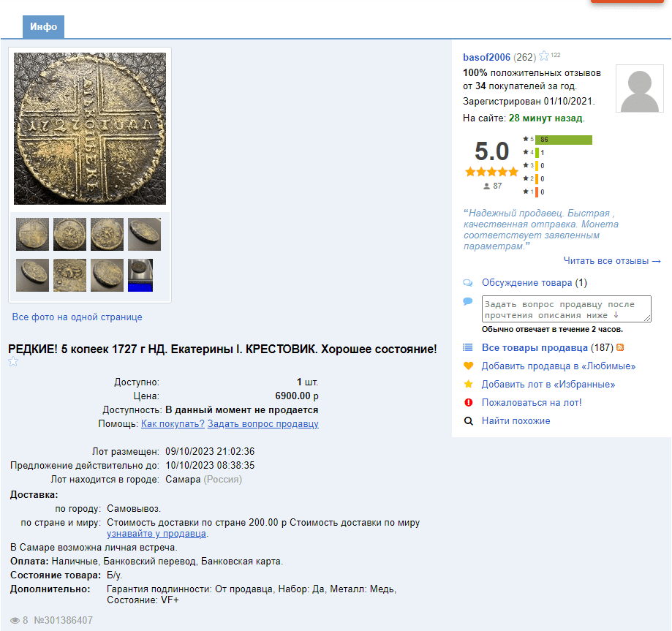Click the red exclamation report icon
This screenshot has width=672, height=631.
click(469, 403)
